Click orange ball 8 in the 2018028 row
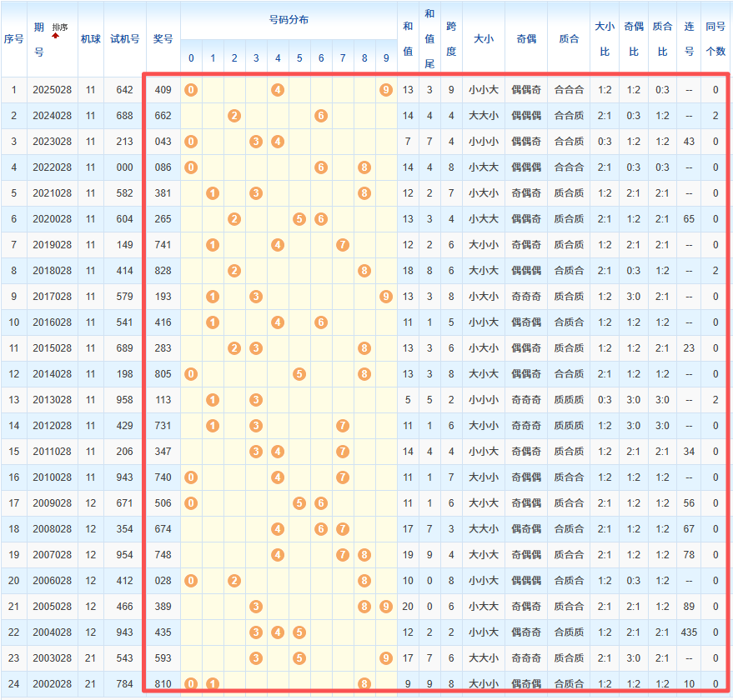The width and height of the screenshot is (733, 700). pyautogui.click(x=364, y=270)
